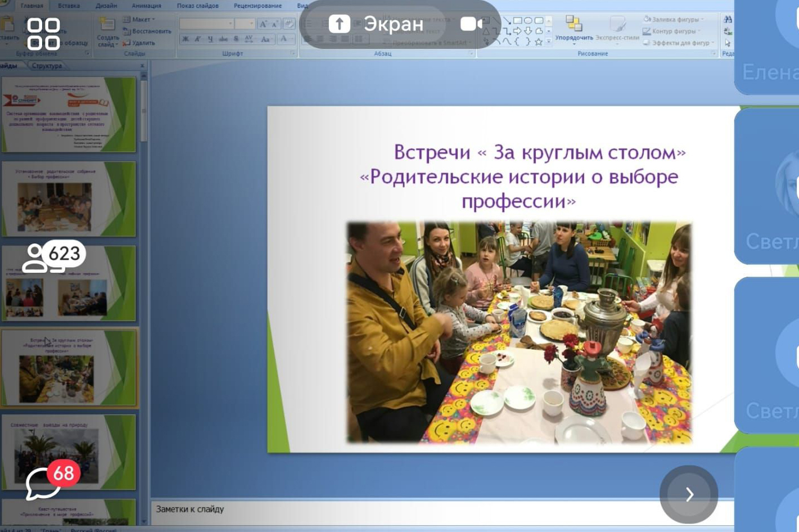This screenshot has width=799, height=532.
Task: Toggle underline formatting (Ч)
Action: (210, 39)
